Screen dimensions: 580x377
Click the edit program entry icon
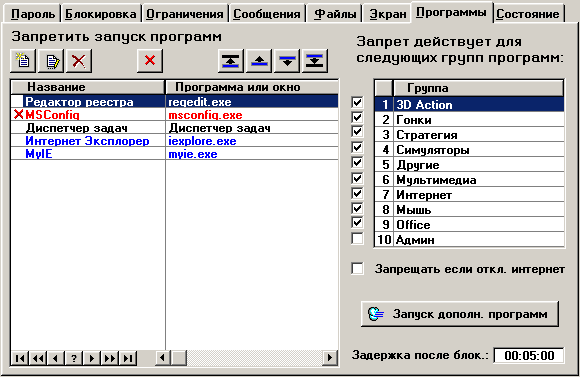(51, 60)
